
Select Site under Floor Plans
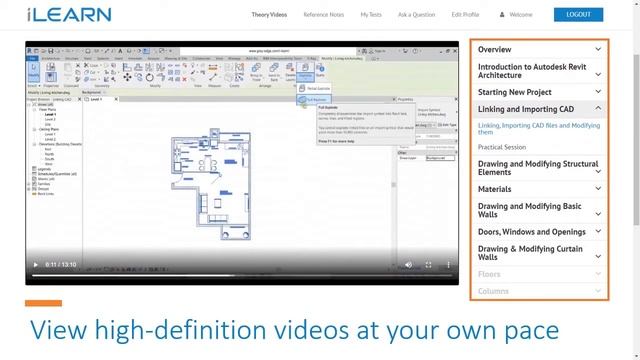click(48, 124)
